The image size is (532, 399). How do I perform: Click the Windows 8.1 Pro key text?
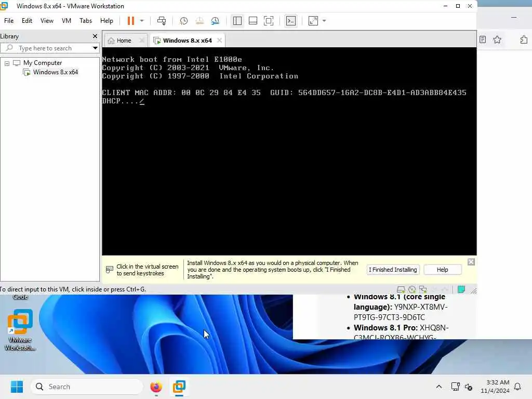[x=401, y=332]
